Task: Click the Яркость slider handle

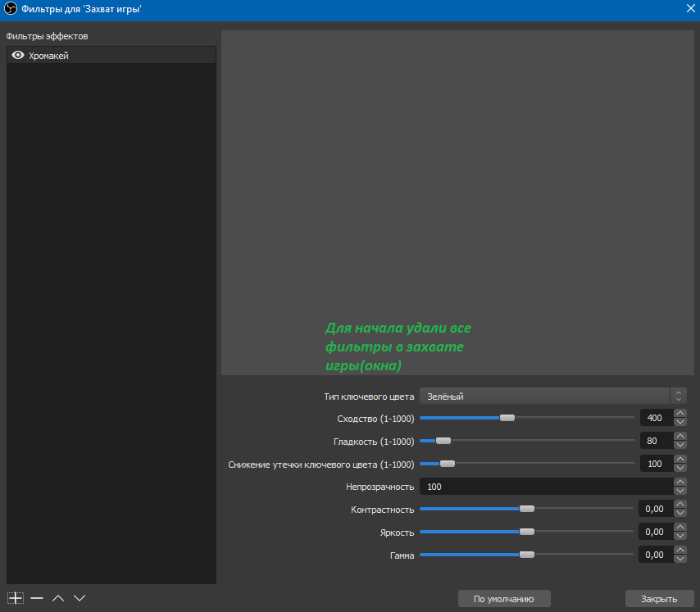Action: pyautogui.click(x=527, y=532)
